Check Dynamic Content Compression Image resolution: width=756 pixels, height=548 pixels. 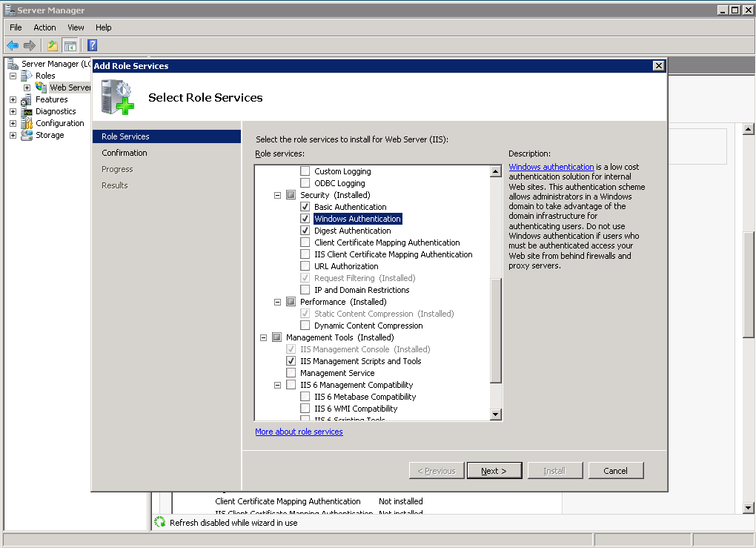coord(305,326)
